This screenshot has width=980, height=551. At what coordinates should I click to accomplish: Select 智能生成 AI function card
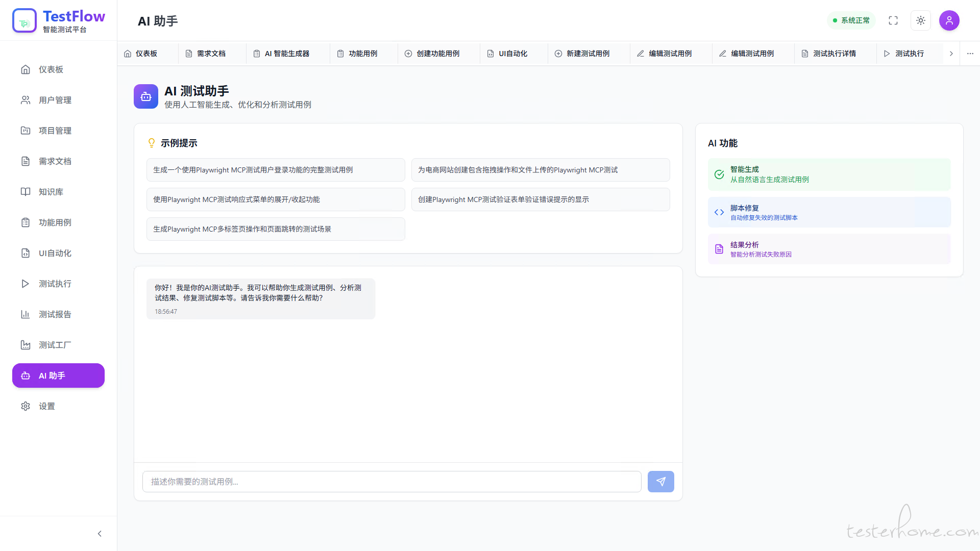point(829,174)
